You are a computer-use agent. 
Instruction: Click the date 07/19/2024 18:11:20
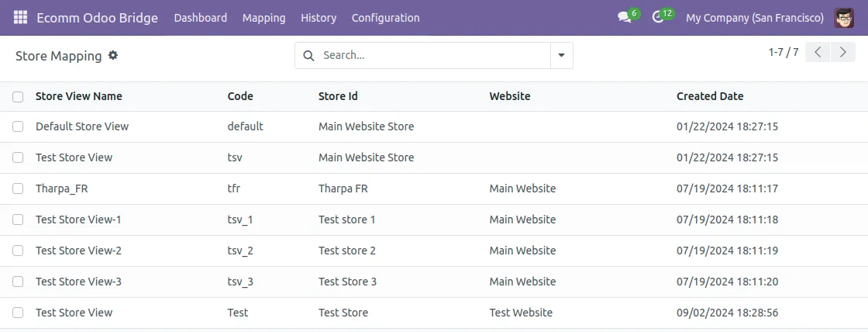tap(728, 282)
